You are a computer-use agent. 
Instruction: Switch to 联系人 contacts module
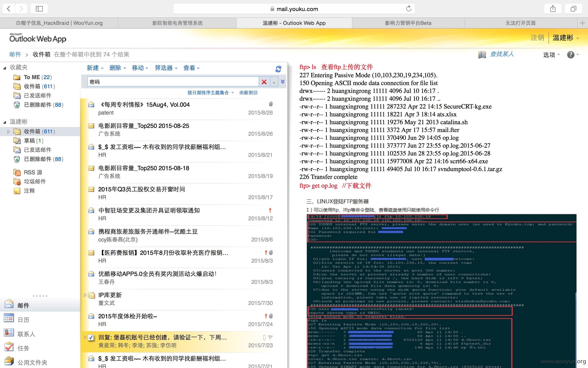(x=40, y=334)
